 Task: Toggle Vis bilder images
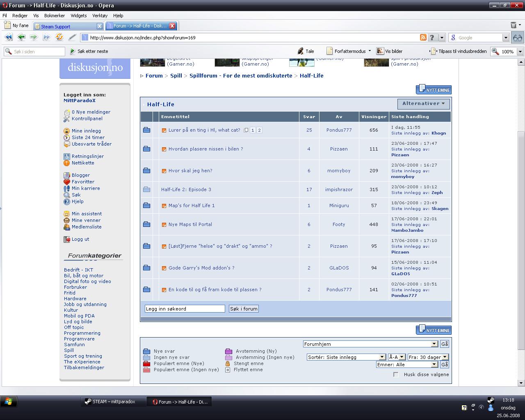pyautogui.click(x=390, y=51)
